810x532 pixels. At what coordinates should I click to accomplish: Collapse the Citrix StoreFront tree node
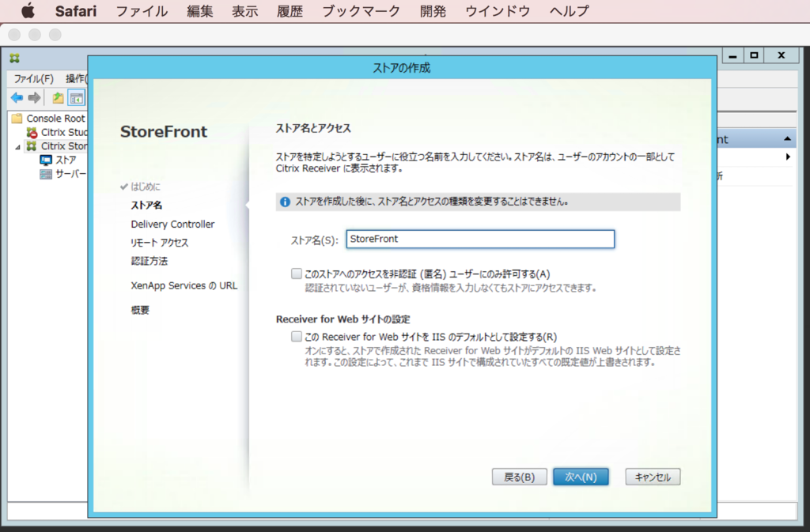[x=18, y=147]
